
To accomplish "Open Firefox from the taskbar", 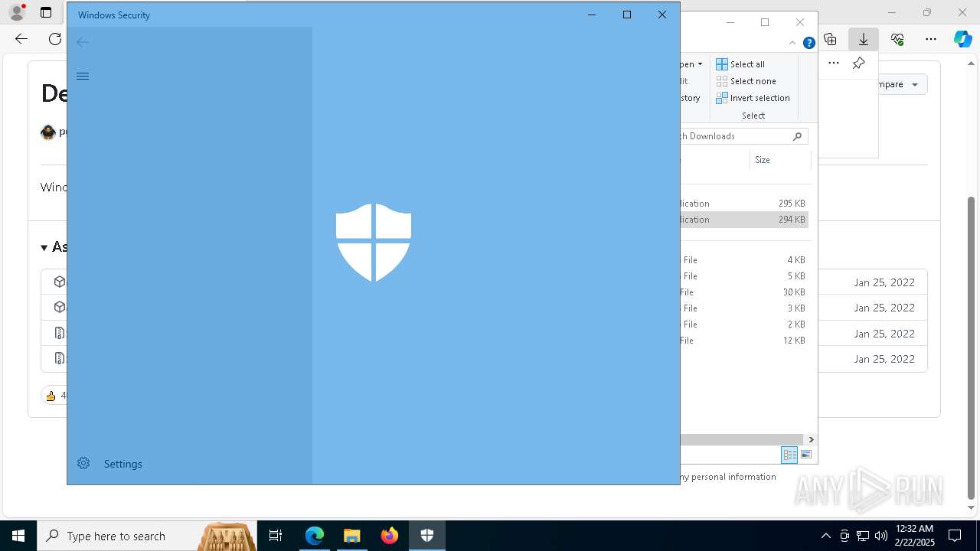I will point(390,536).
